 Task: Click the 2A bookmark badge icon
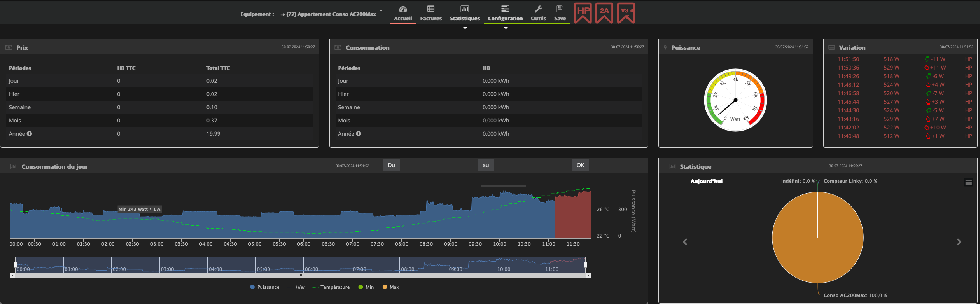tap(604, 13)
